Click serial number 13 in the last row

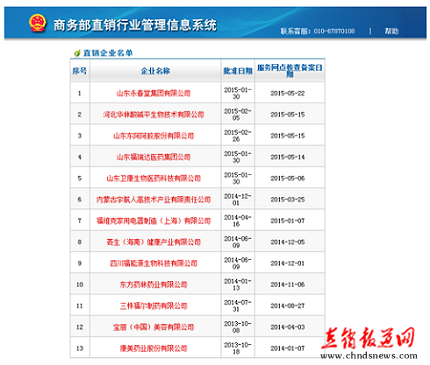(80, 348)
